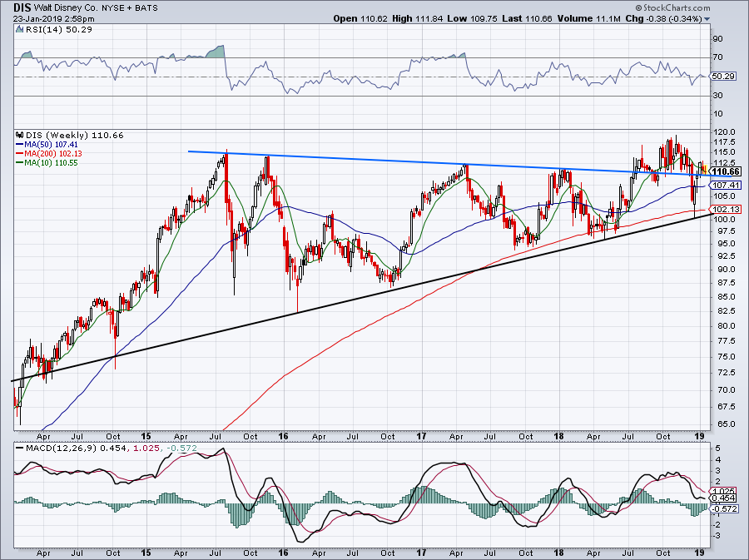Click the -3 level on the MACD axis

[717, 536]
